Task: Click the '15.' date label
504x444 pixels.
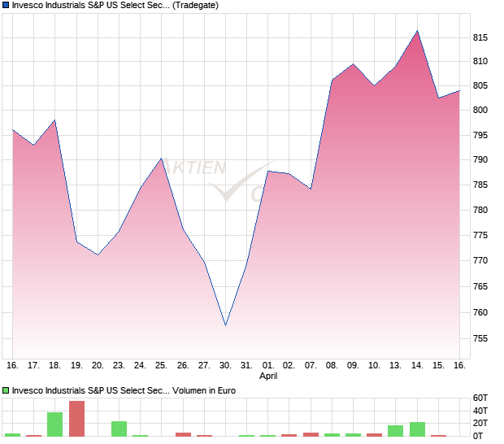Action: [438, 366]
